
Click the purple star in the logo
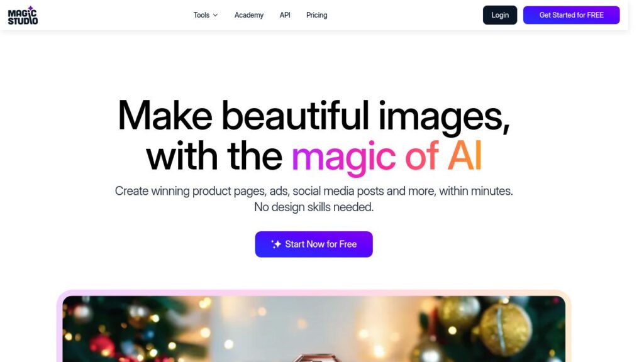30,8
